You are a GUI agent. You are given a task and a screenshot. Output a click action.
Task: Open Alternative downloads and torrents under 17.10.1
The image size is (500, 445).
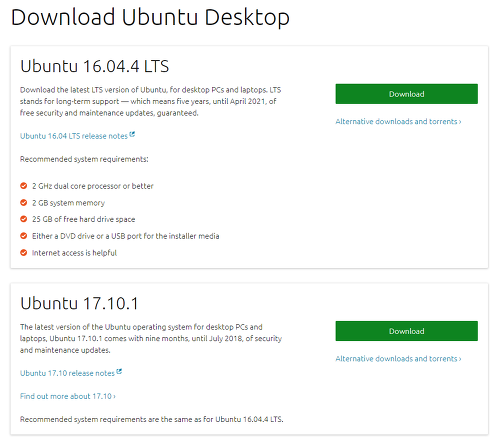pos(398,359)
